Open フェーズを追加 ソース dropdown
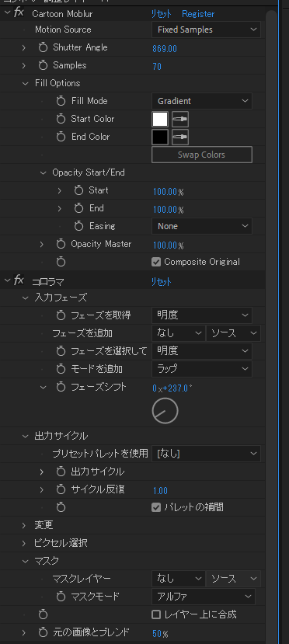Screen dimensions: 289x644 point(233,333)
